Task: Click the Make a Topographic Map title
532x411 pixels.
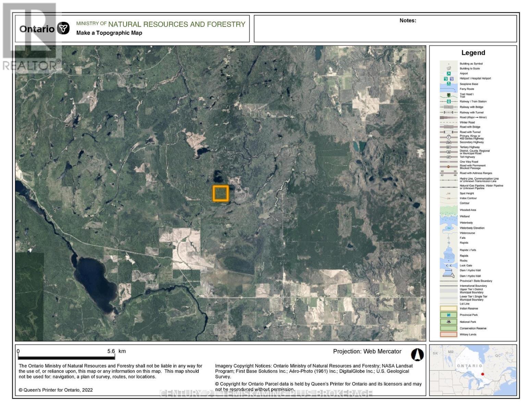Action: 109,33
